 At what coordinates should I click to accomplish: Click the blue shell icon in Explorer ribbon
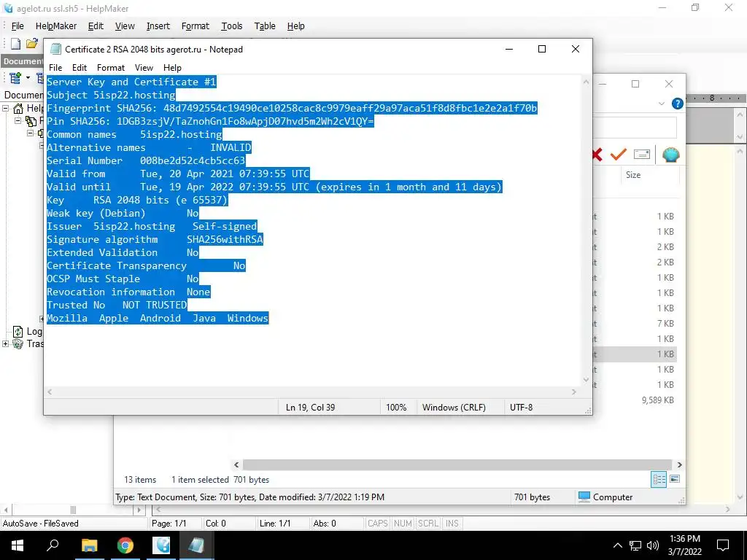click(x=671, y=155)
